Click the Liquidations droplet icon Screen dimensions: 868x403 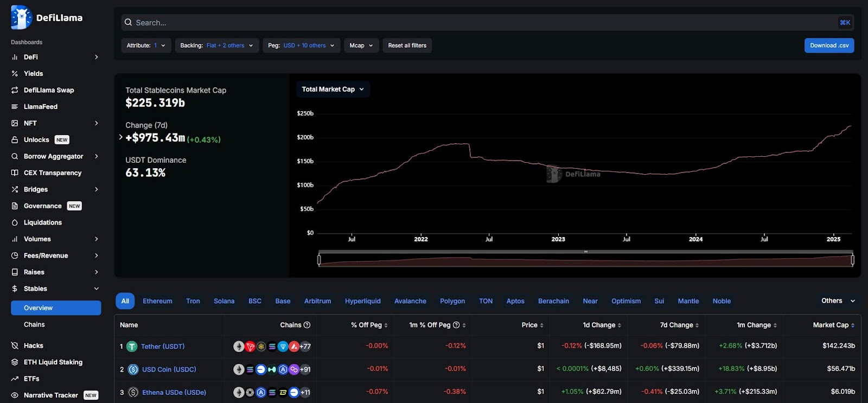coord(15,222)
